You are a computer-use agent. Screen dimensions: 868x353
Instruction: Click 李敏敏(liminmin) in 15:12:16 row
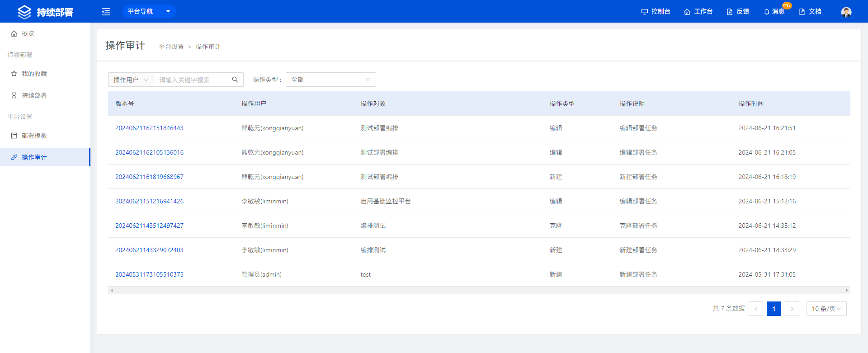(x=264, y=201)
